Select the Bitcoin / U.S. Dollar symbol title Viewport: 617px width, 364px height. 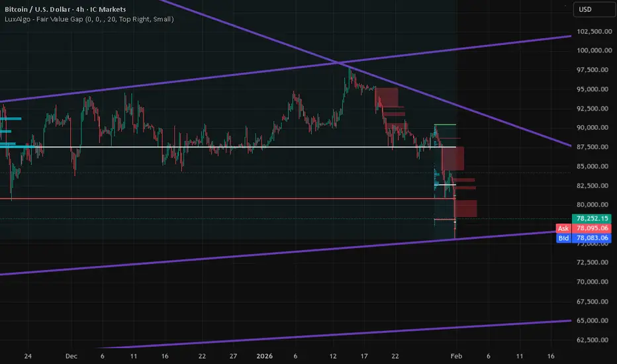[x=66, y=9]
